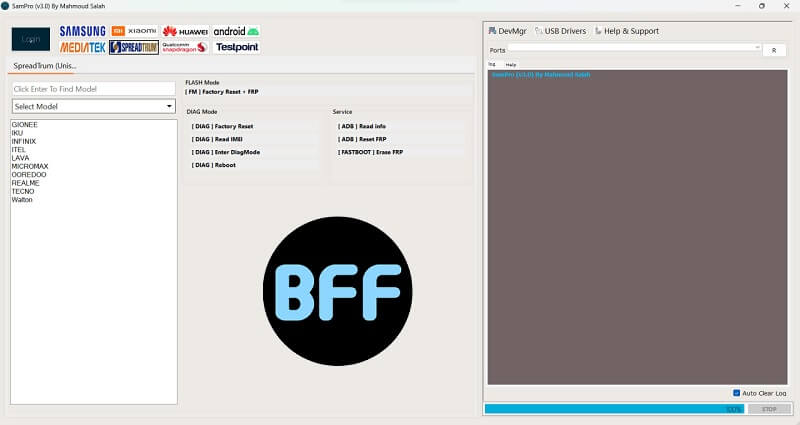
Task: Expand the Select Model dropdown
Action: (x=94, y=106)
